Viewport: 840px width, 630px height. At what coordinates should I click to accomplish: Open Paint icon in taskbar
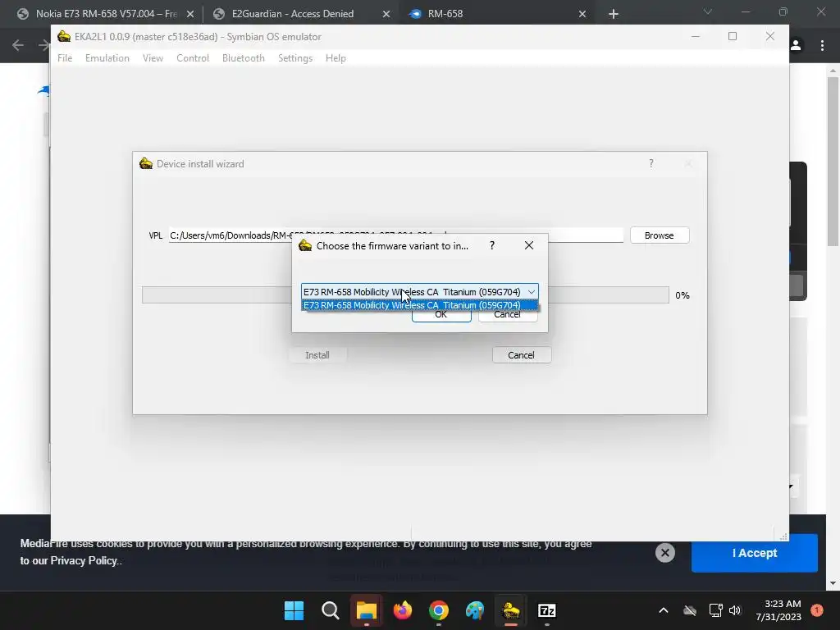pyautogui.click(x=475, y=610)
